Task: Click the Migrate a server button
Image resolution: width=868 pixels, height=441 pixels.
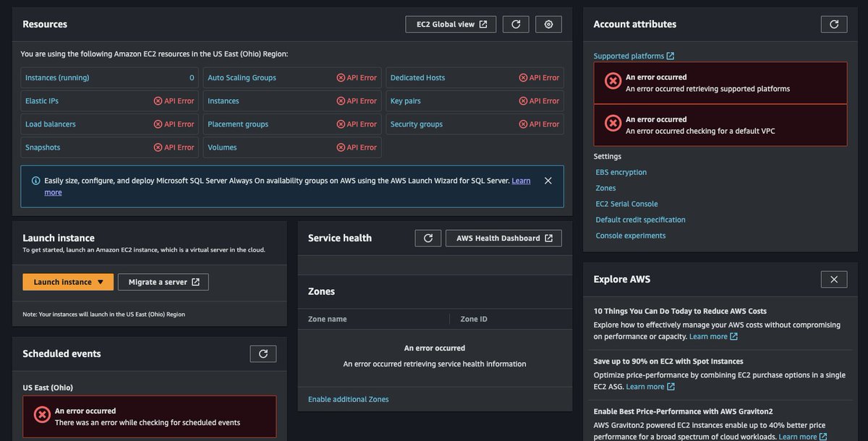Action: tap(163, 281)
